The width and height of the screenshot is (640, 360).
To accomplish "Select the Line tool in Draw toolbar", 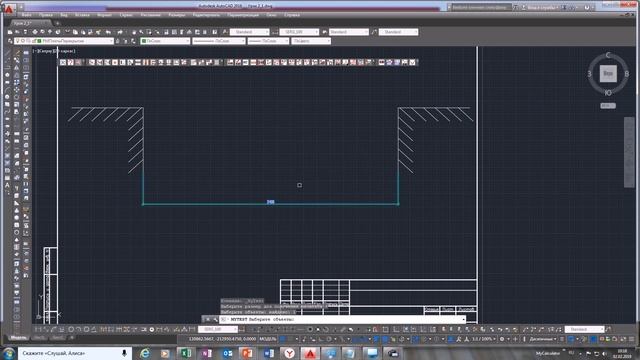I will (7, 53).
